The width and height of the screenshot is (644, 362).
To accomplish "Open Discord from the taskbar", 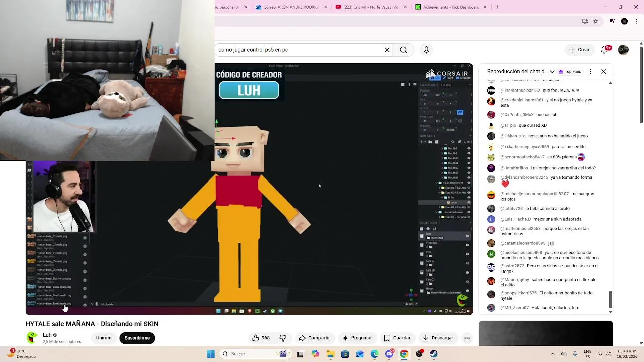I will click(x=389, y=354).
